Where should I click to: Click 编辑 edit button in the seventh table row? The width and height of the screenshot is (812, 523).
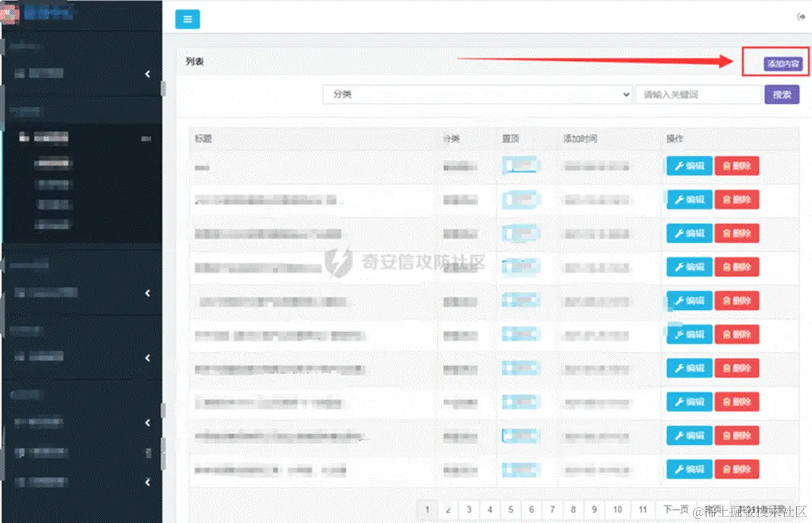point(689,368)
